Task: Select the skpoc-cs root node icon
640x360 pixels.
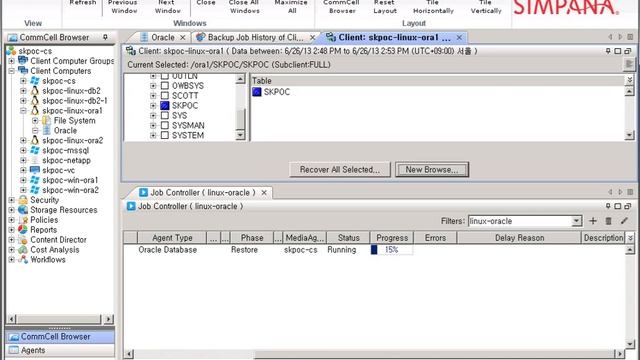Action: click(11, 51)
